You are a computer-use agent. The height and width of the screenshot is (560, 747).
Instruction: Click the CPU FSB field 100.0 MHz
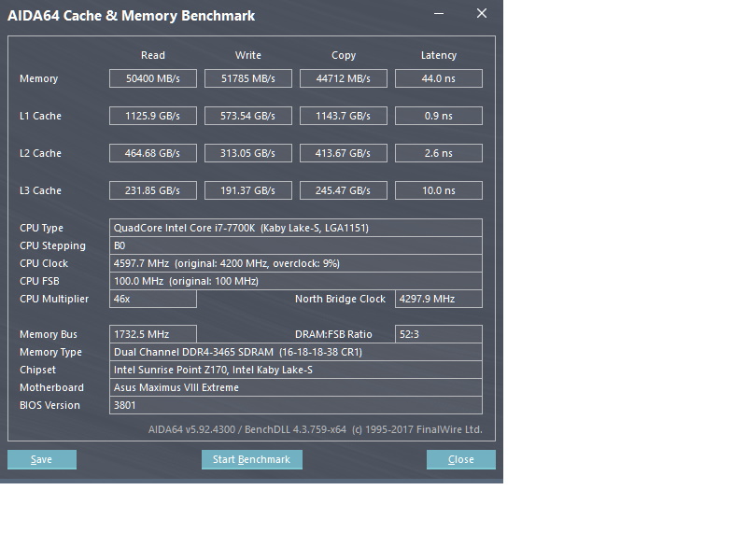[296, 281]
